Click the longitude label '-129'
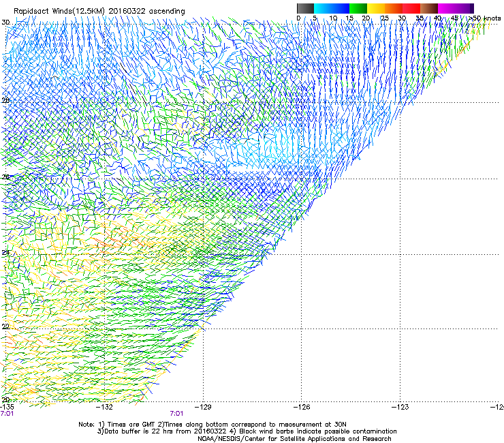 tap(203, 407)
